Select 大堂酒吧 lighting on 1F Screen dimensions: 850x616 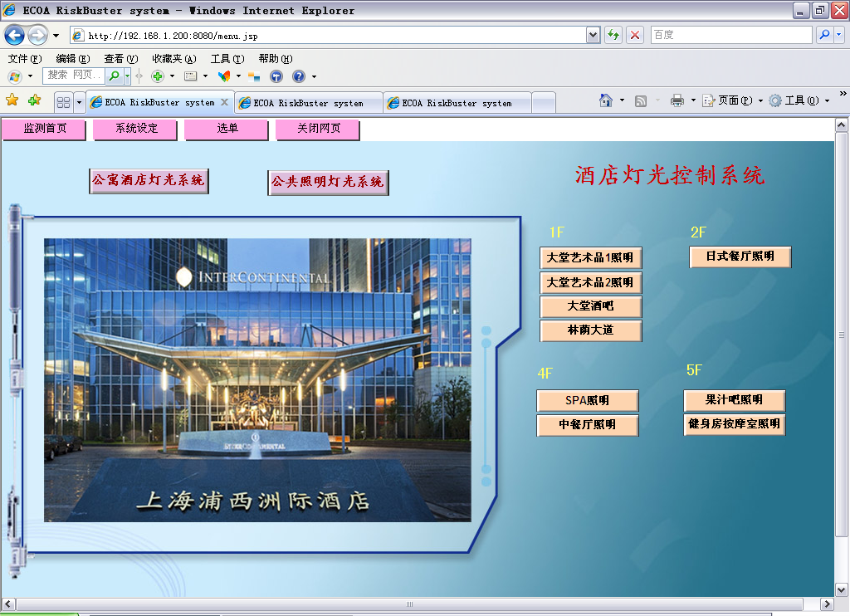coord(590,306)
